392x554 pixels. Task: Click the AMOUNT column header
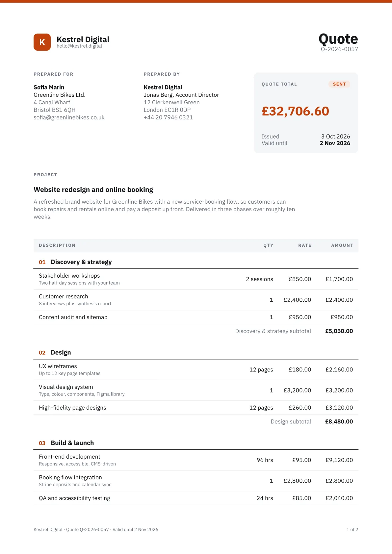342,245
